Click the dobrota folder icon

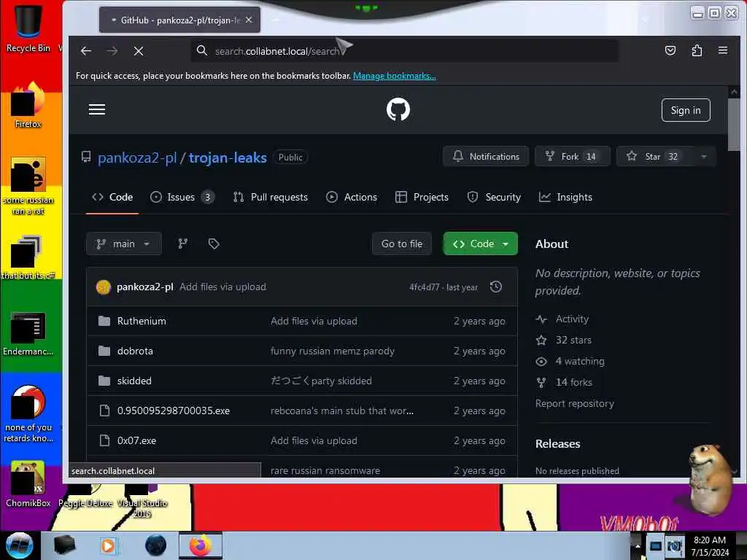104,351
